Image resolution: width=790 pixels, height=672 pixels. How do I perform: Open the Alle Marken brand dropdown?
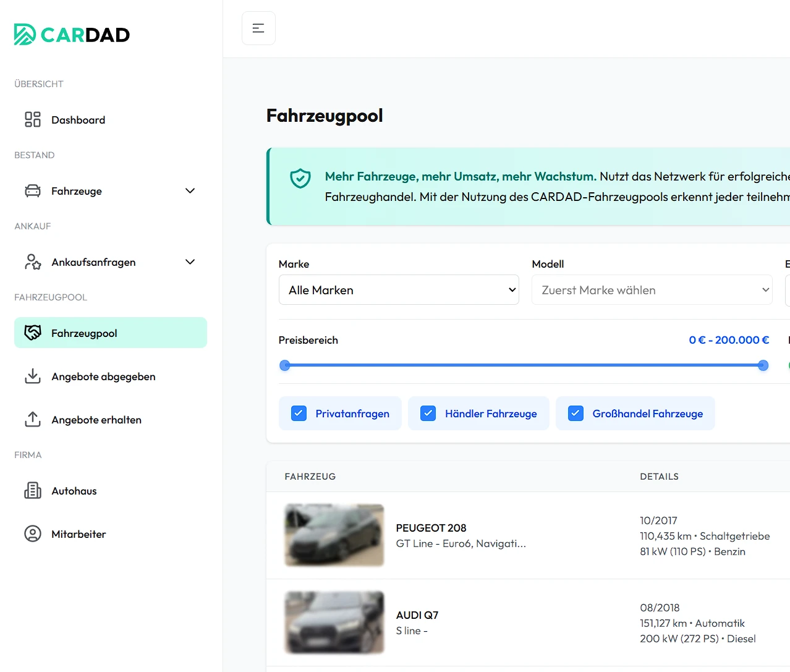click(399, 290)
